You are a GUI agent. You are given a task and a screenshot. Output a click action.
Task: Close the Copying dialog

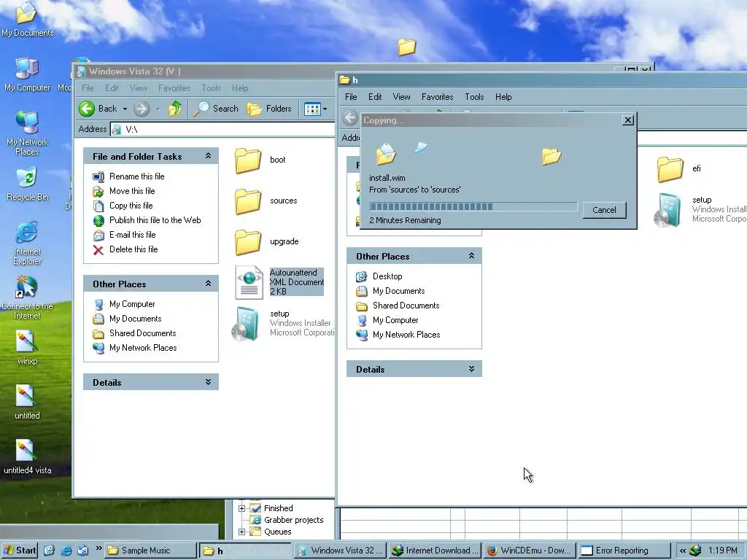coord(628,120)
